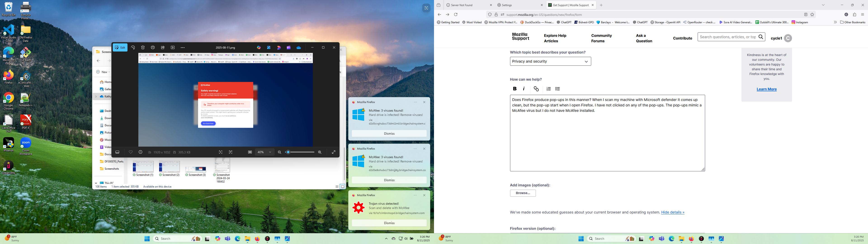Toggle bold formatting in editor
868x244 pixels.
tap(514, 89)
